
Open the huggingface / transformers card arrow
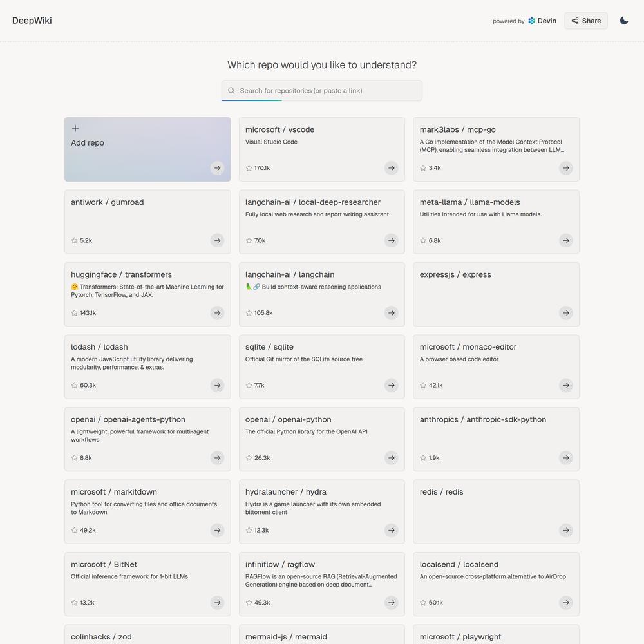[217, 313]
